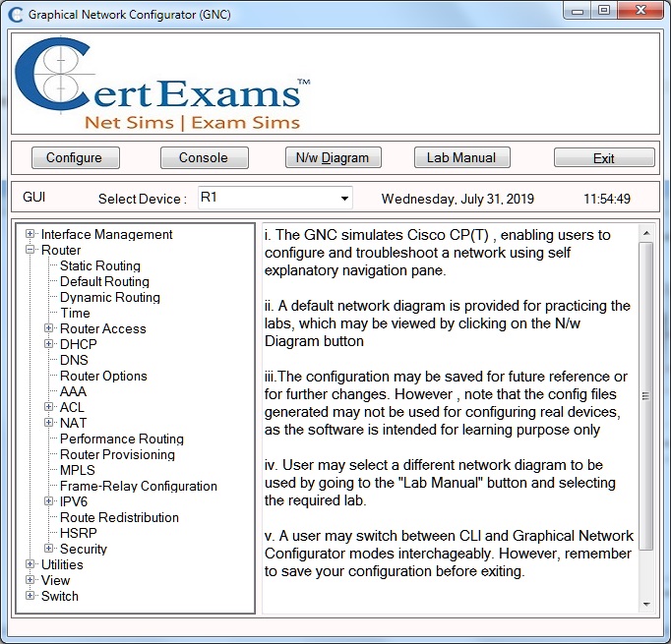This screenshot has width=671, height=644.
Task: Click the CertExams logo banner
Action: click(162, 84)
